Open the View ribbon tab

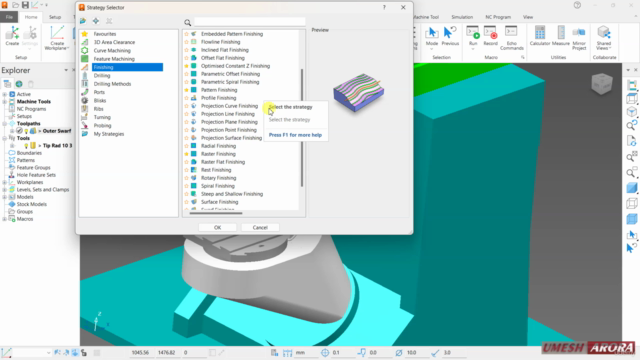pos(528,17)
